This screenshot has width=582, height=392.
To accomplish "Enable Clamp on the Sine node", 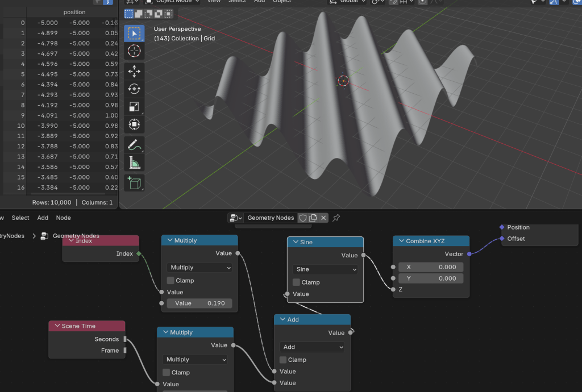I will (x=296, y=282).
